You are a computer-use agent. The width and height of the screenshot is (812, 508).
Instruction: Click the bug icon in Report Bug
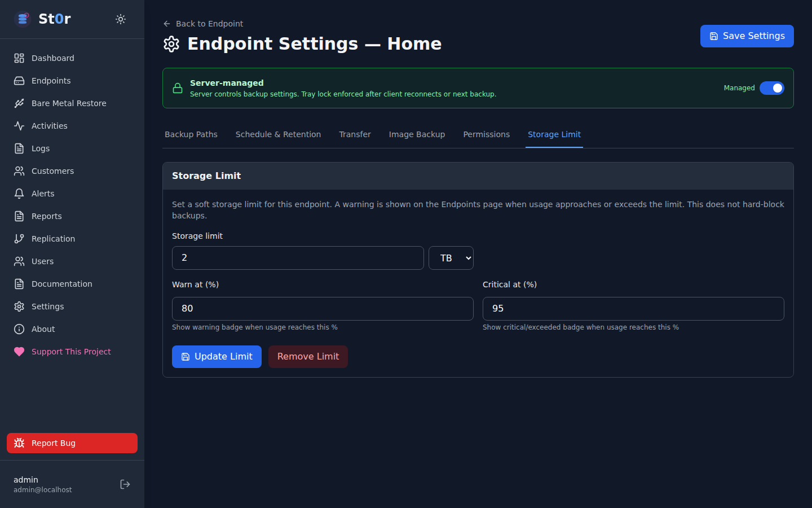(19, 443)
